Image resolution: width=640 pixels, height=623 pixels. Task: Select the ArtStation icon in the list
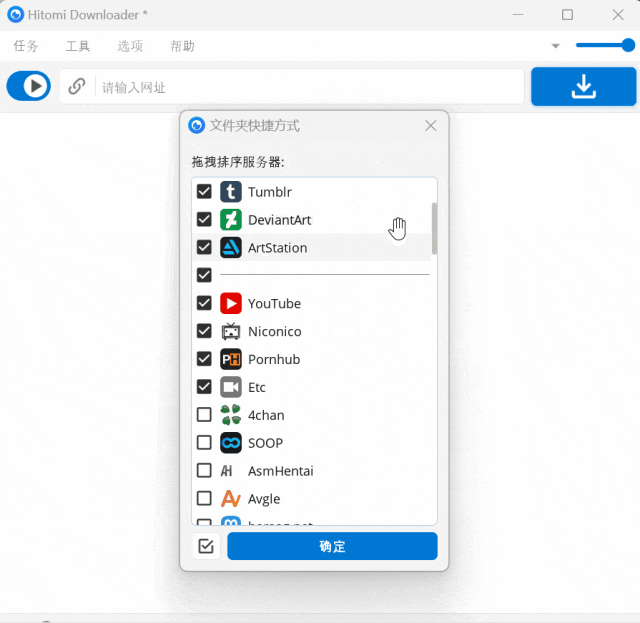(x=231, y=247)
